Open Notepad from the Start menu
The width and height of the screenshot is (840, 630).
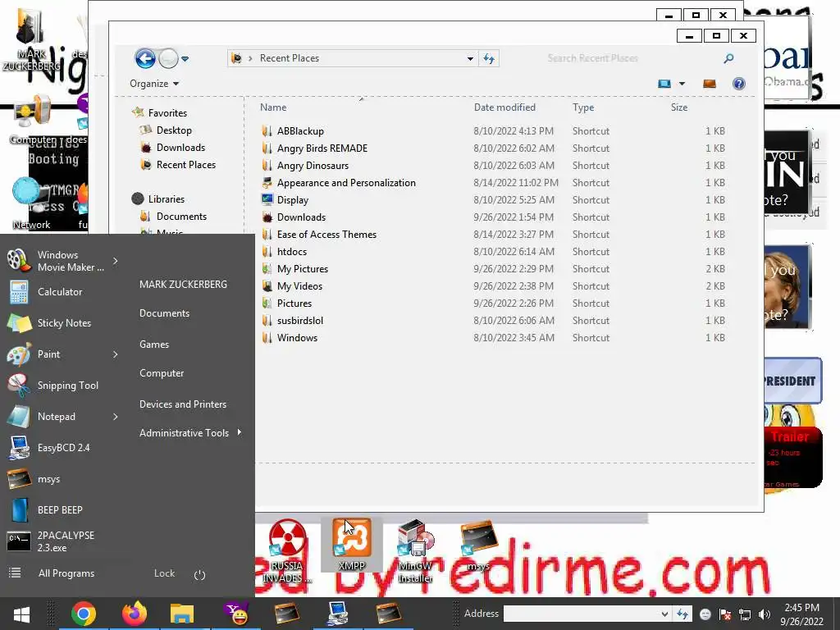[x=57, y=416]
